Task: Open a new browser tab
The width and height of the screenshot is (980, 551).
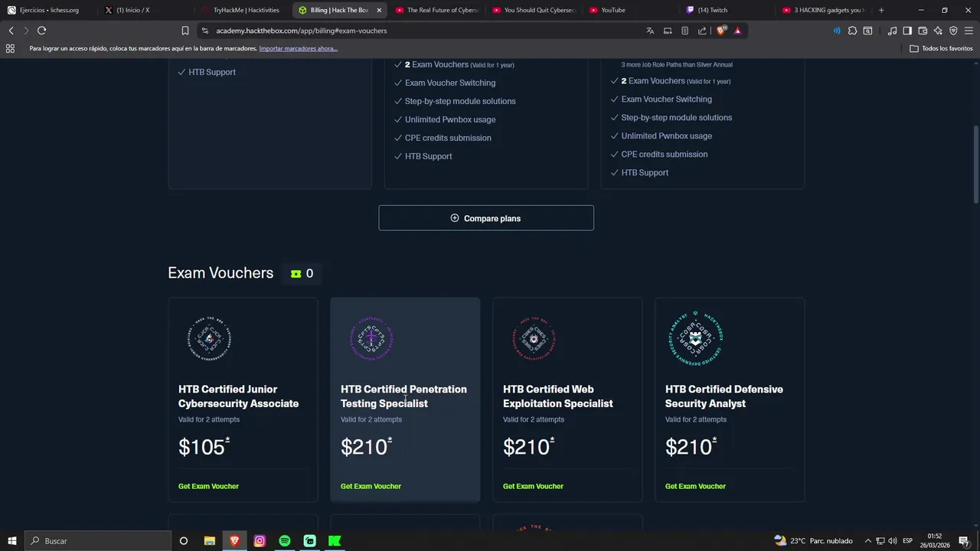Action: [881, 10]
